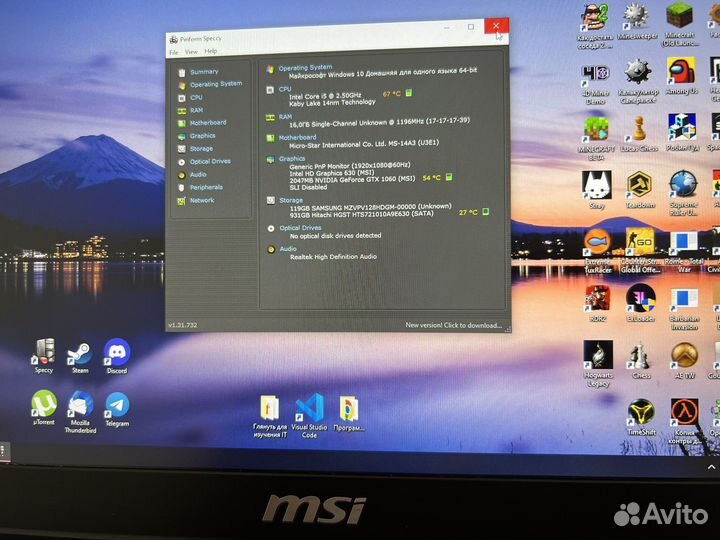Click the Storage heading in summary panel
This screenshot has height=540, width=720.
(291, 200)
